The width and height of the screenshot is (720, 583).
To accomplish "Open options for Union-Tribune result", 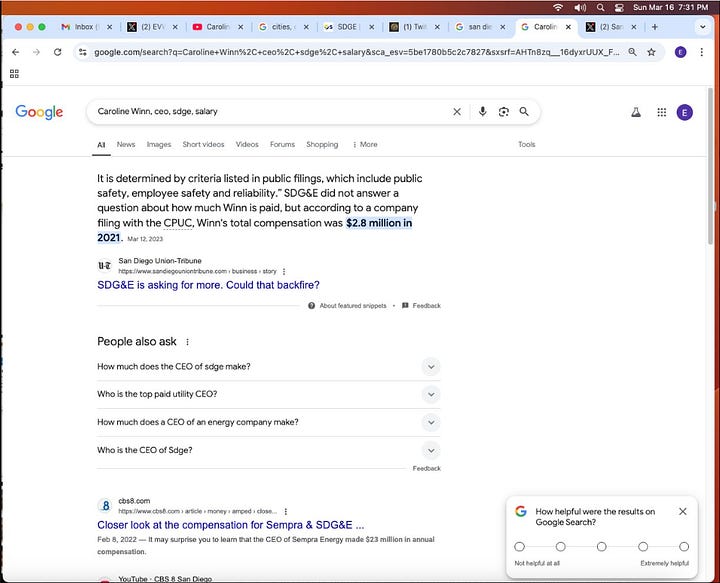I will (284, 271).
